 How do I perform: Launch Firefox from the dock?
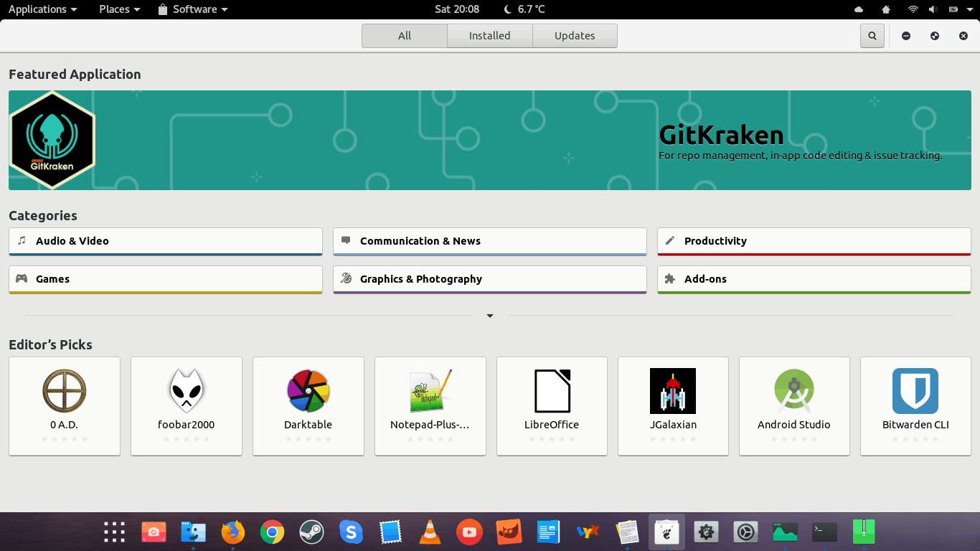pos(232,532)
